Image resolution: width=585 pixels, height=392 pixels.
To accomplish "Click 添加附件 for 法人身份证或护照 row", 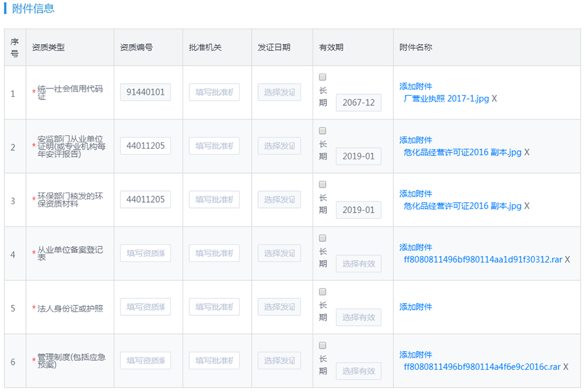I will click(x=415, y=307).
